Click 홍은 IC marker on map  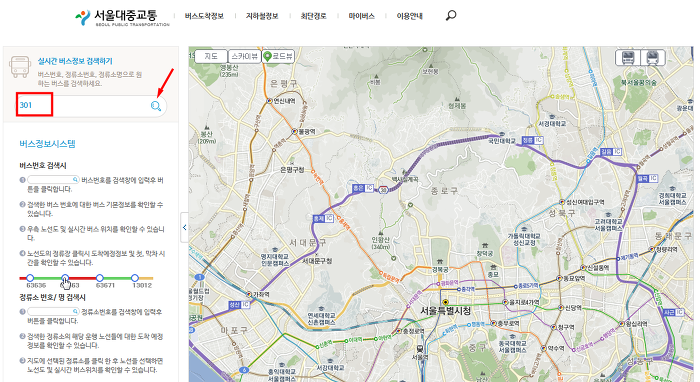coord(363,188)
